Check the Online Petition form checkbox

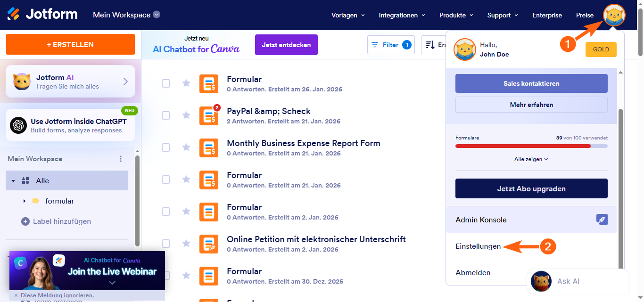(166, 244)
